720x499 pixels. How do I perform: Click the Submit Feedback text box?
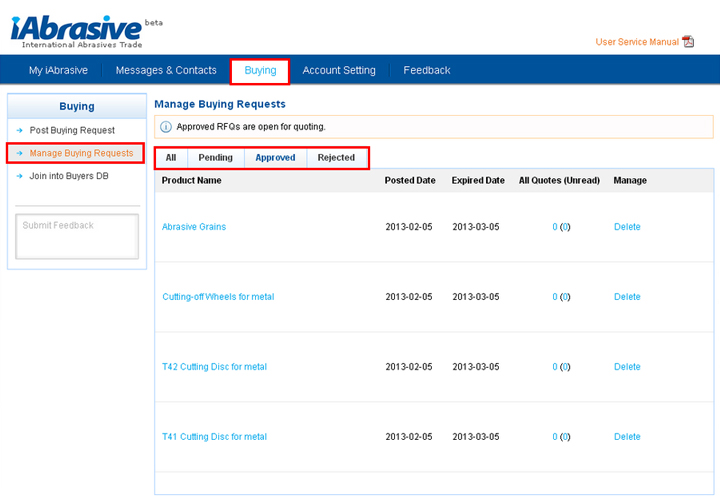77,236
